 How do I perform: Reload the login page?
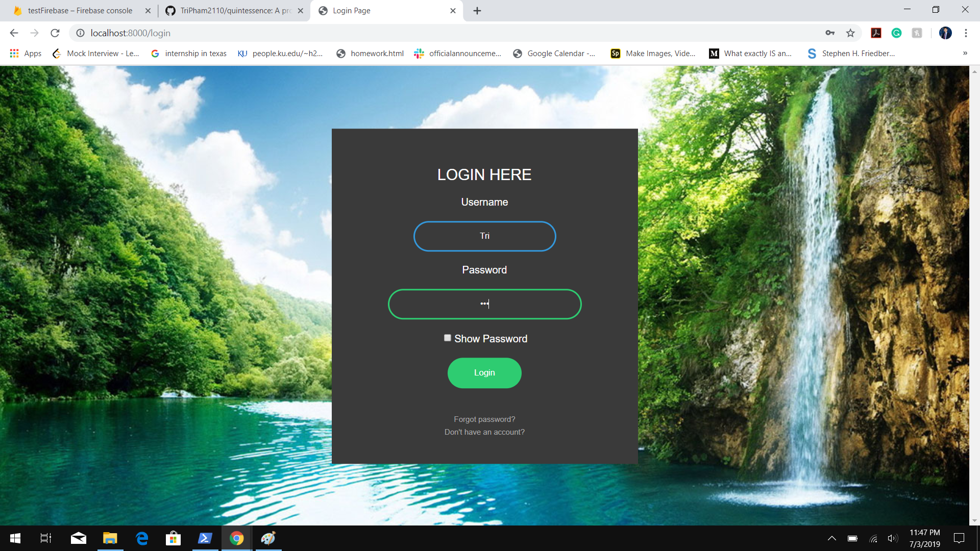[x=55, y=33]
